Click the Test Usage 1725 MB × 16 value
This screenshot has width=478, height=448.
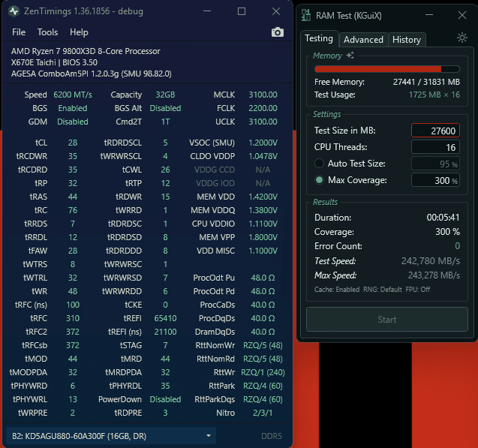click(x=434, y=95)
